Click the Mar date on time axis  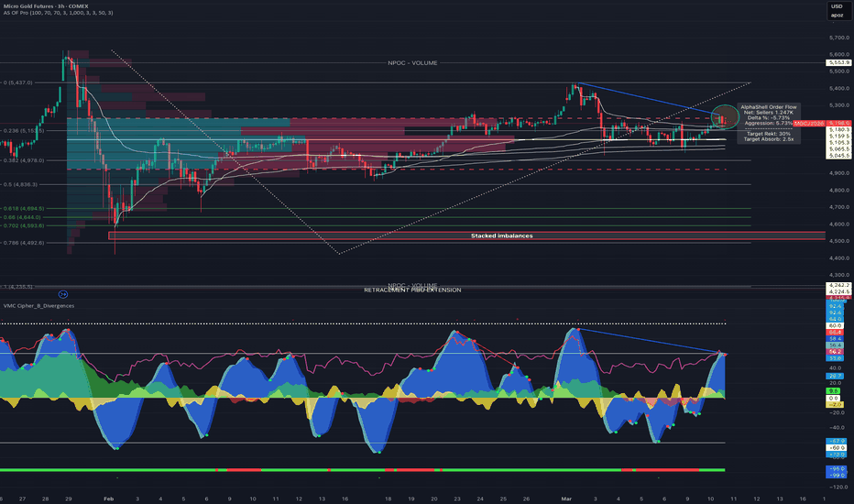(x=566, y=499)
